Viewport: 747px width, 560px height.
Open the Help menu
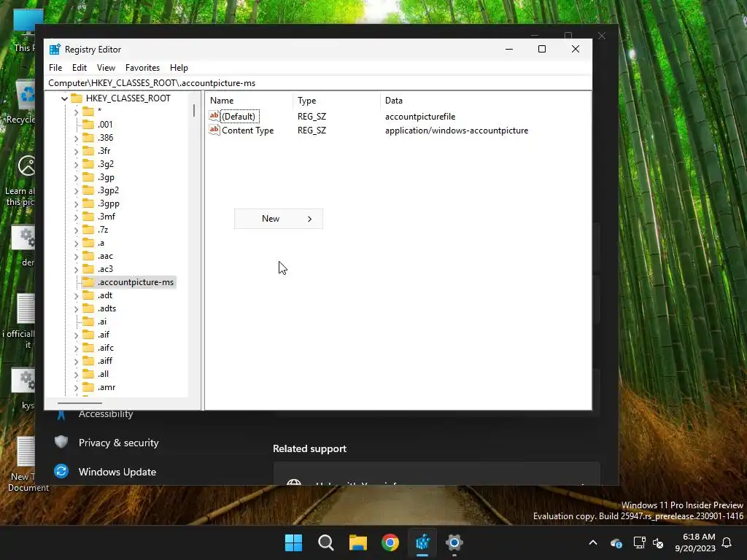click(x=179, y=68)
